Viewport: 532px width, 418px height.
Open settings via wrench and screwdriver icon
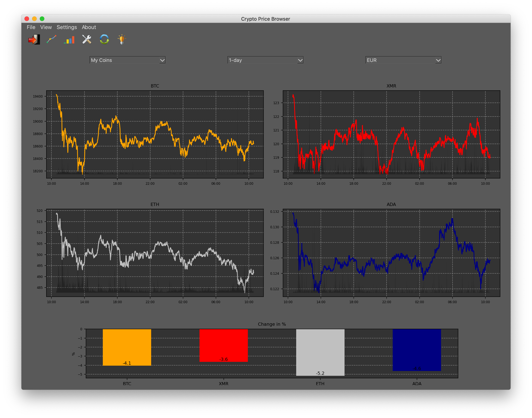click(x=87, y=39)
